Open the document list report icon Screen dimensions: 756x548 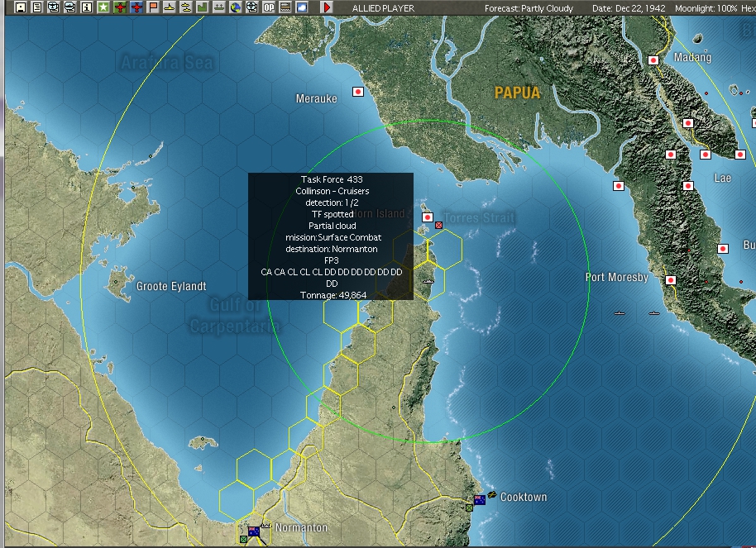pos(36,7)
